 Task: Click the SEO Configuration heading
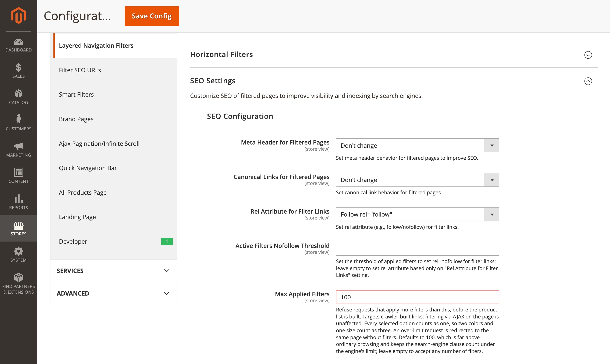(240, 116)
